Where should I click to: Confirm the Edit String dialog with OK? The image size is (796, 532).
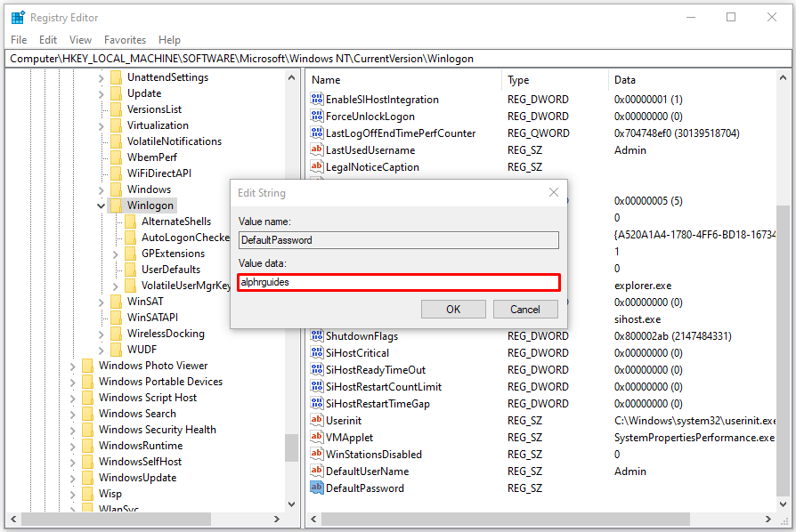click(x=453, y=310)
